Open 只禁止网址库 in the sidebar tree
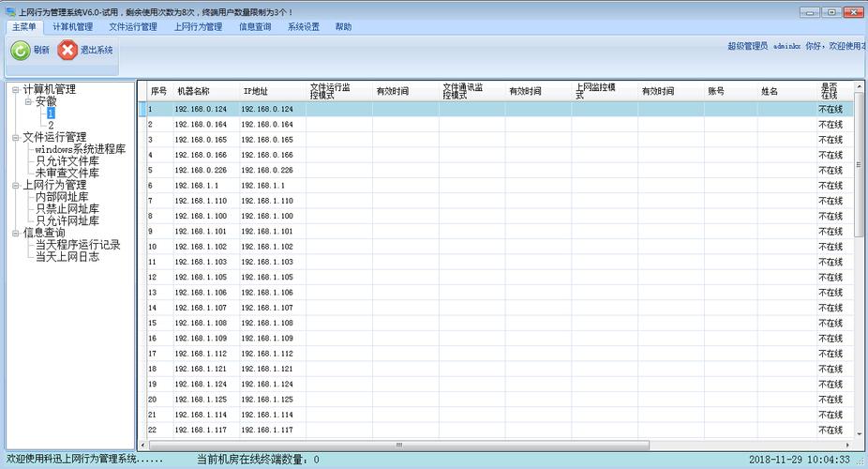Image resolution: width=868 pixels, height=469 pixels. point(67,209)
